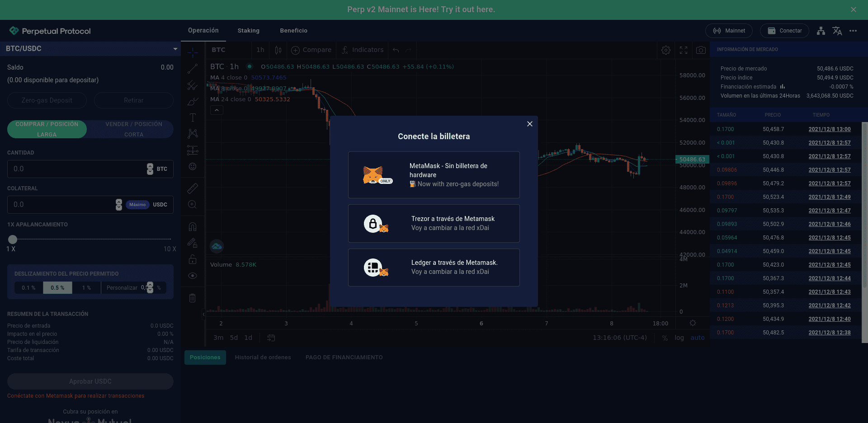Open candlestick chart style selector
Viewport: 868px width, 423px height.
[x=278, y=50]
